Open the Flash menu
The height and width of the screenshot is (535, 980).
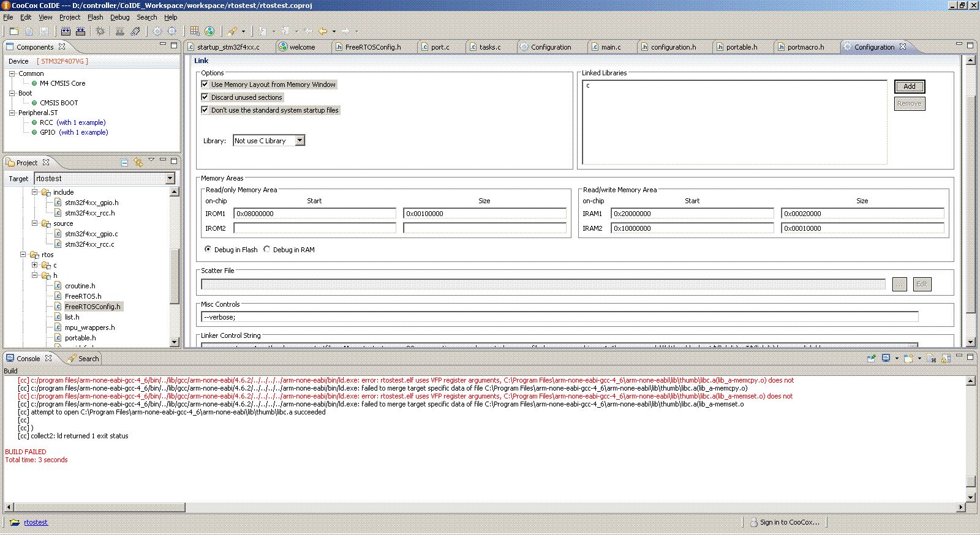click(x=95, y=17)
